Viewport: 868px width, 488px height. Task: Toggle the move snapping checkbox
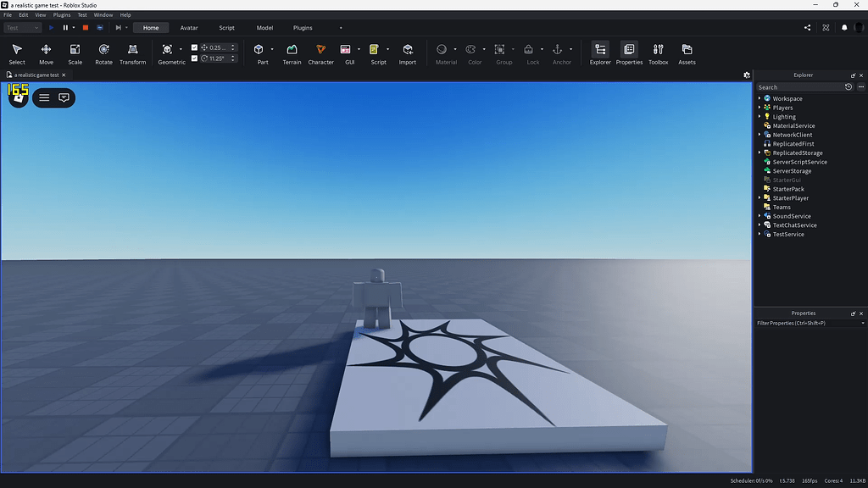(194, 47)
